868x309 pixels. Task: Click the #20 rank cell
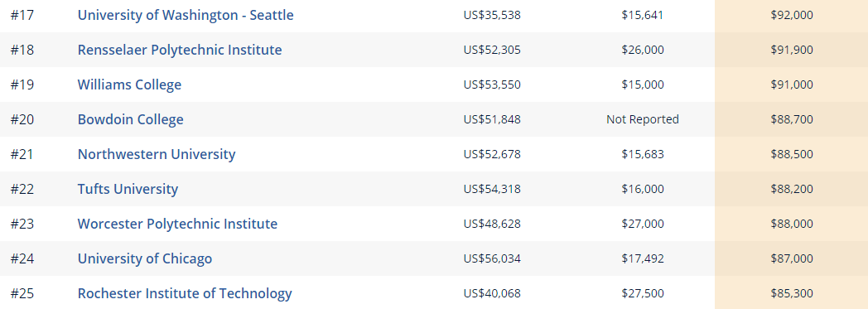(22, 119)
